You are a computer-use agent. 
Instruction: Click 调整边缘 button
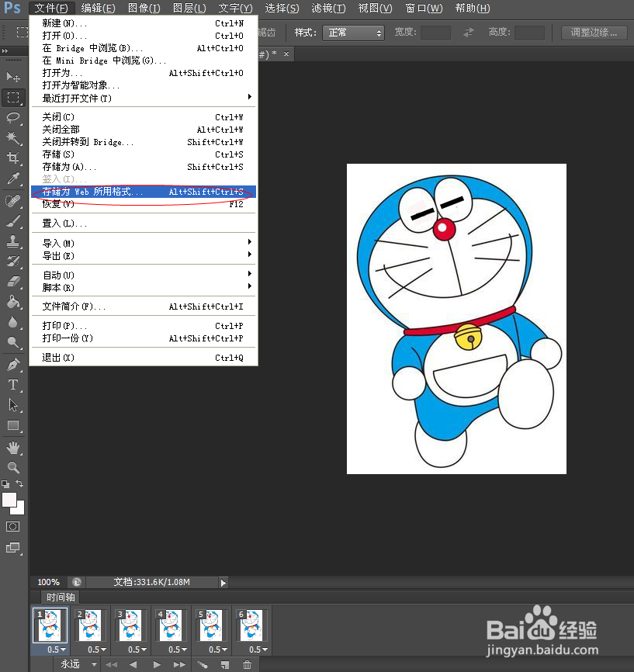point(594,33)
